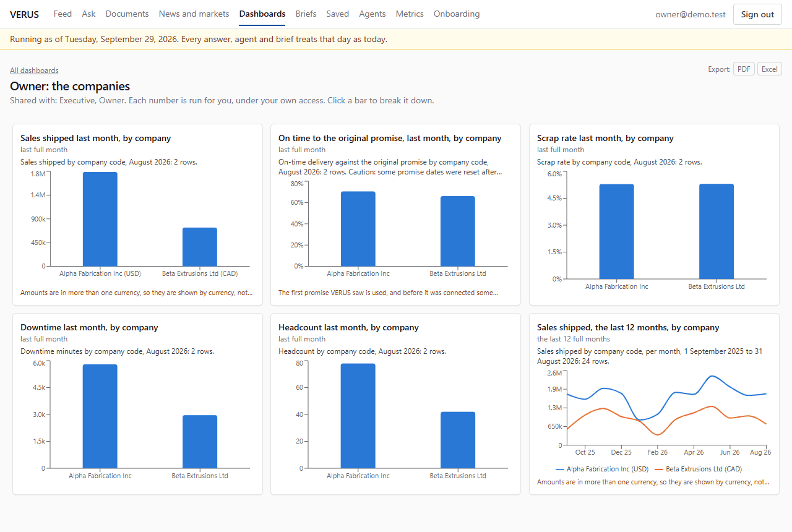This screenshot has width=792, height=532.
Task: Click 'Scrap rate last month, by company' title
Action: 605,138
